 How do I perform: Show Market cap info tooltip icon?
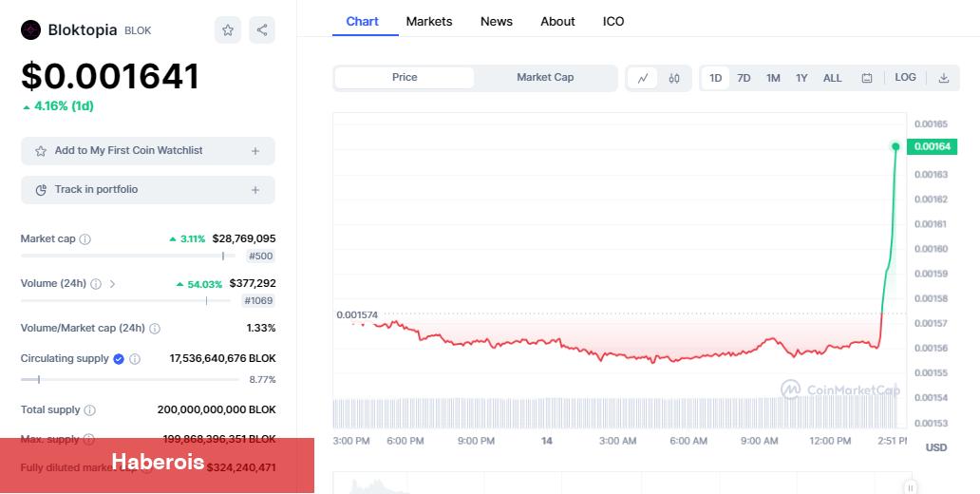[85, 238]
